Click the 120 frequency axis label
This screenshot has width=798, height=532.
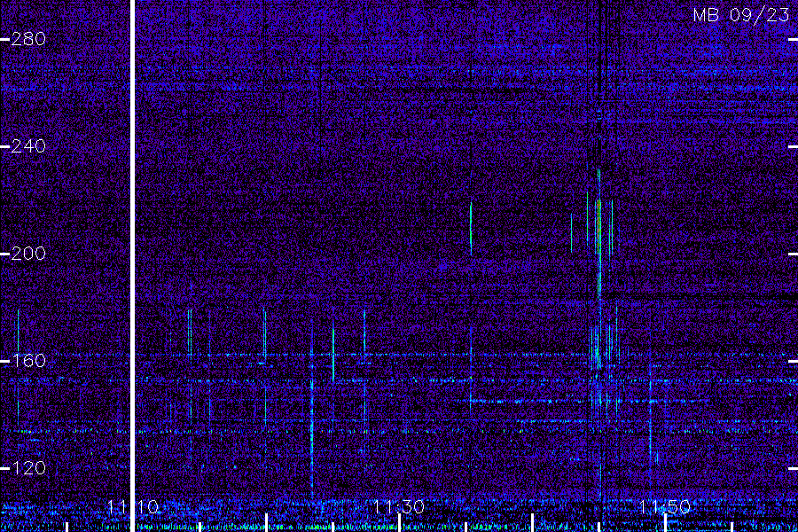coord(28,468)
